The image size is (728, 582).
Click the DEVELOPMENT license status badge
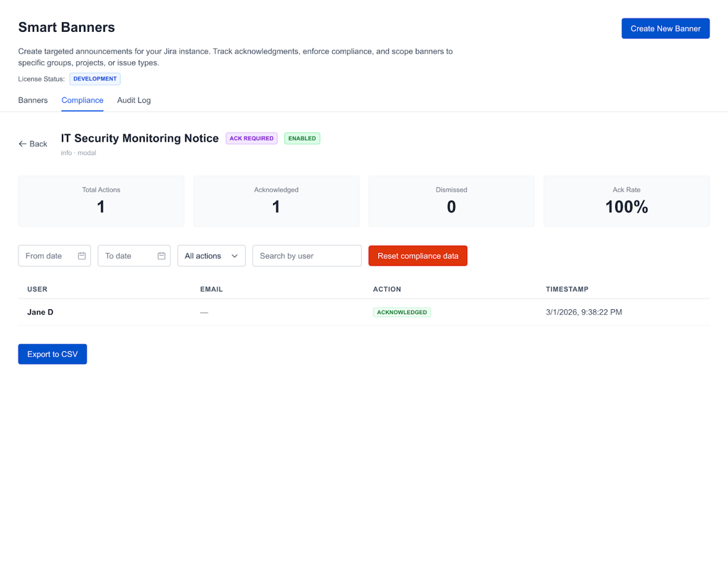(95, 79)
